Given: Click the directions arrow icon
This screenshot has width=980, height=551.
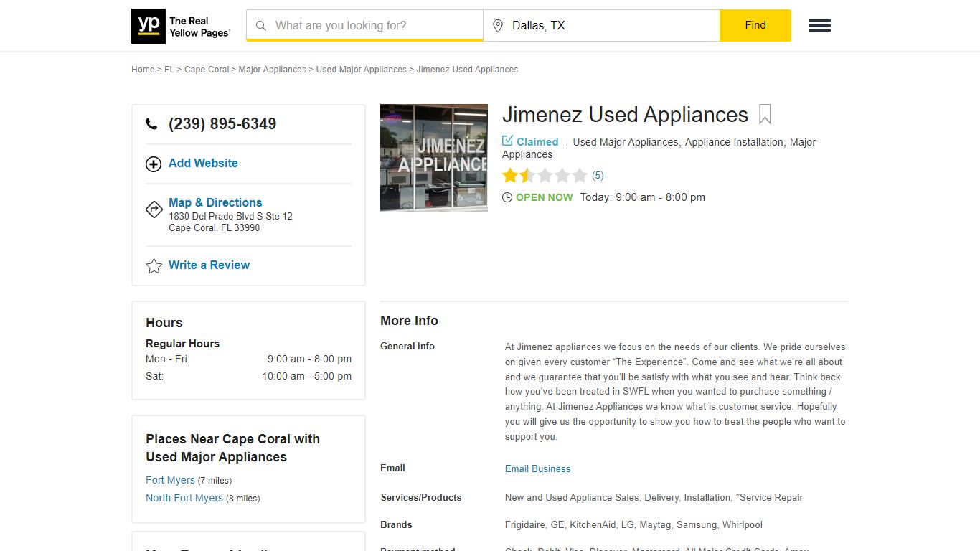Looking at the screenshot, I should pyautogui.click(x=154, y=209).
